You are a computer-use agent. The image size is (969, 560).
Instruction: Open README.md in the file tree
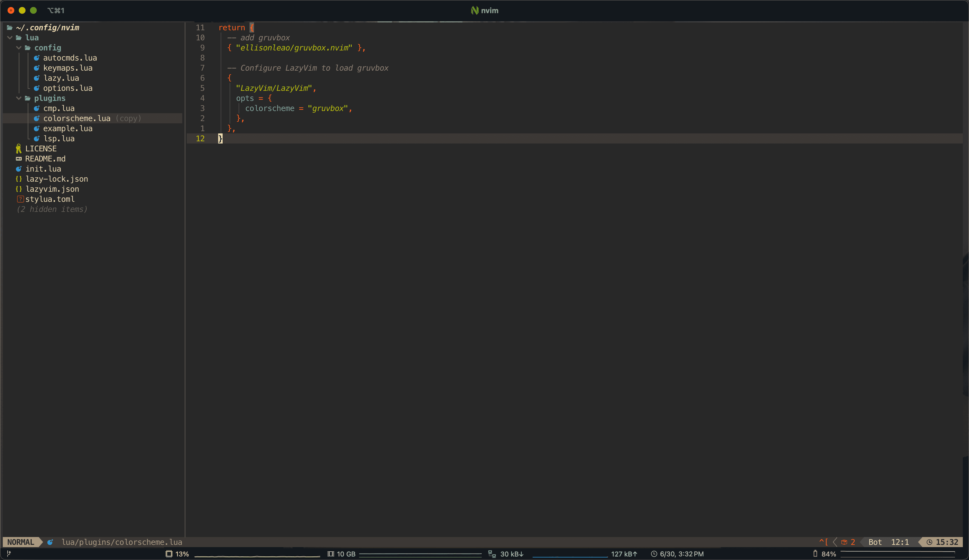[x=45, y=159]
